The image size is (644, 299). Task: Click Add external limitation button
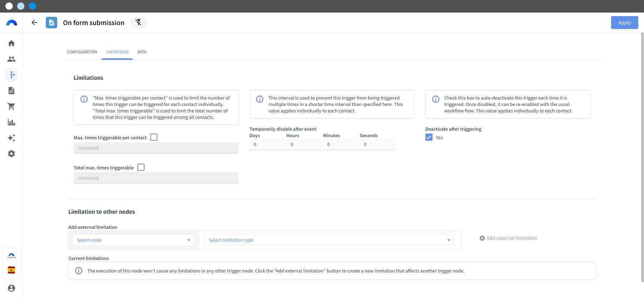pos(508,238)
